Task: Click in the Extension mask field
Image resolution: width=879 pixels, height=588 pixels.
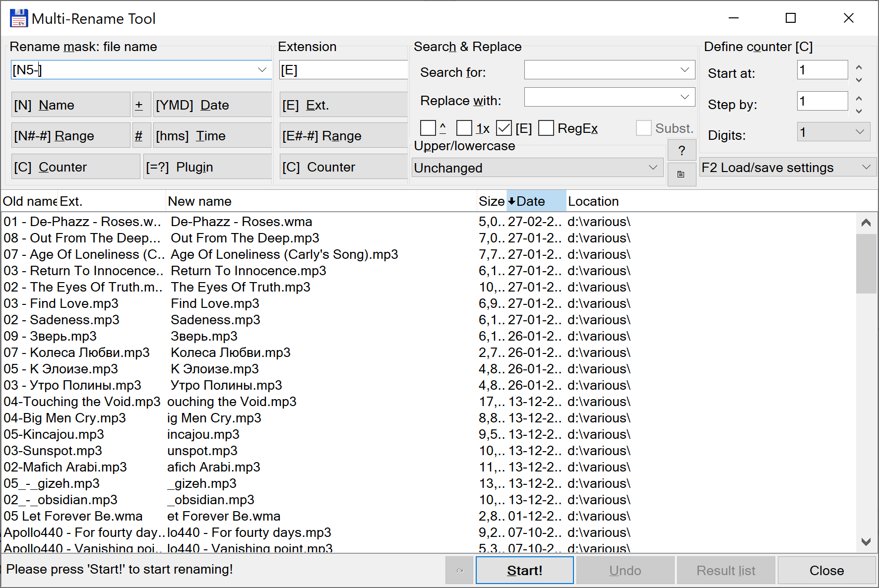Action: coord(344,70)
